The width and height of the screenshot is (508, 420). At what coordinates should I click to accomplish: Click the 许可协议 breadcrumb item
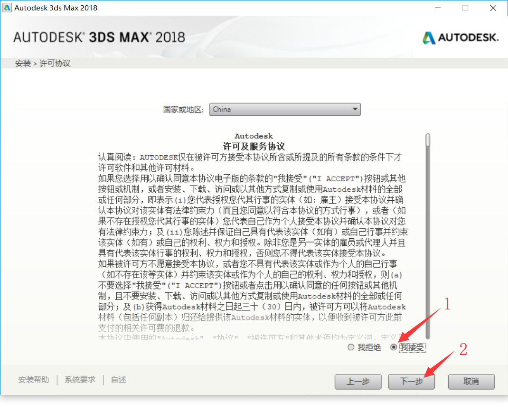coord(55,63)
